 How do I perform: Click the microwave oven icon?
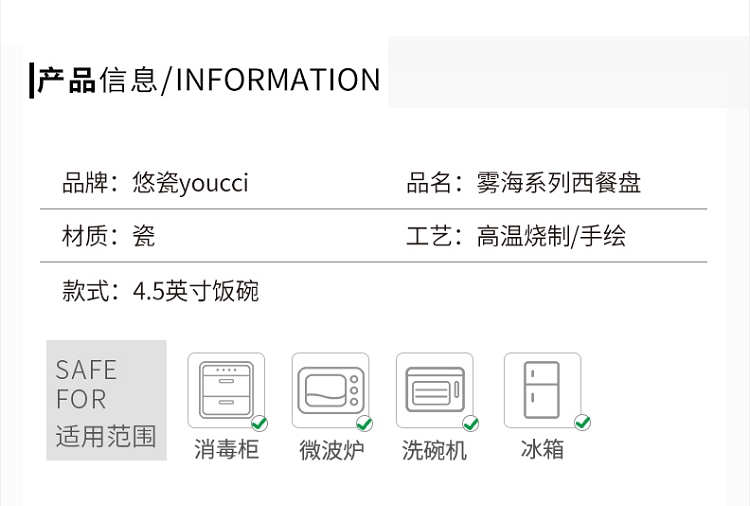pyautogui.click(x=331, y=390)
